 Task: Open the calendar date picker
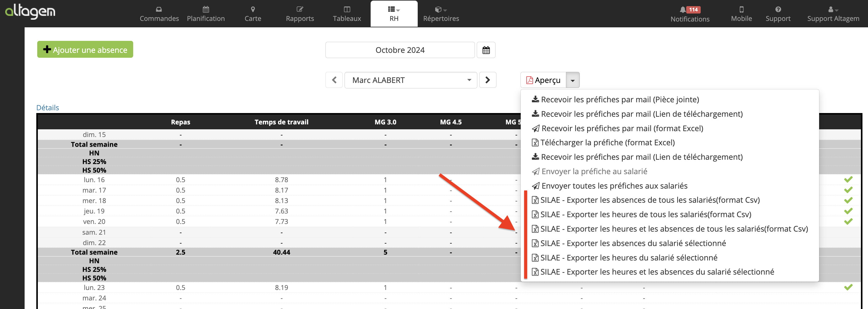pyautogui.click(x=486, y=50)
